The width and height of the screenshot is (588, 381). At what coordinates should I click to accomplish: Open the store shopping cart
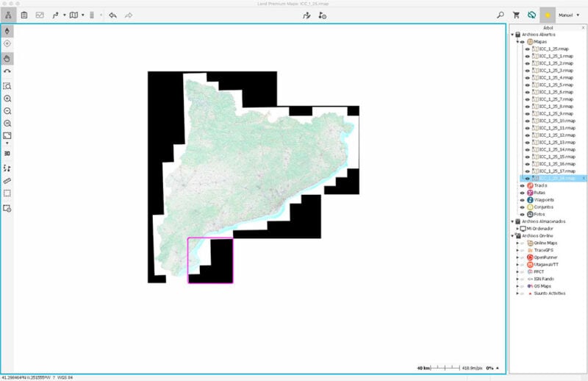point(517,15)
